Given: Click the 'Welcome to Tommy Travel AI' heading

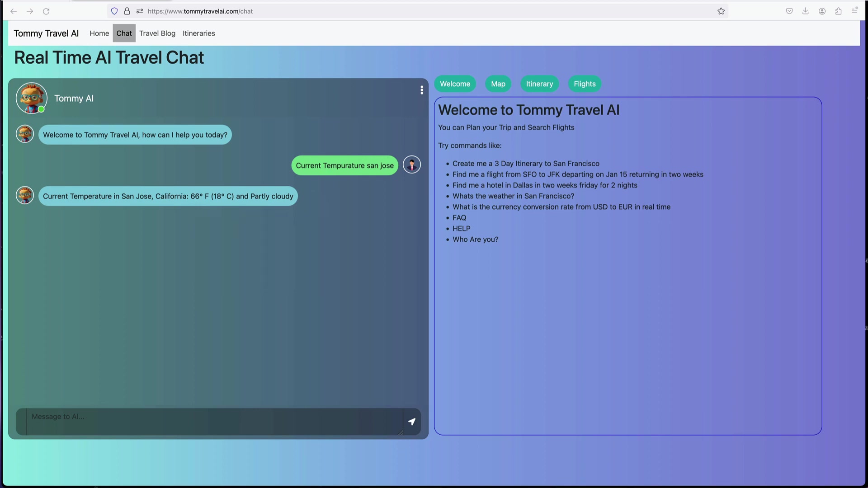Looking at the screenshot, I should [x=529, y=110].
